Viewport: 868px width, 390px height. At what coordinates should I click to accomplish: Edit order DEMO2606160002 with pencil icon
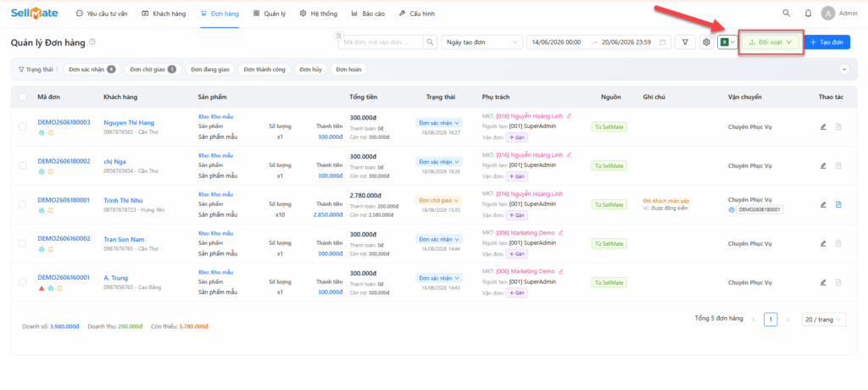pyautogui.click(x=823, y=243)
